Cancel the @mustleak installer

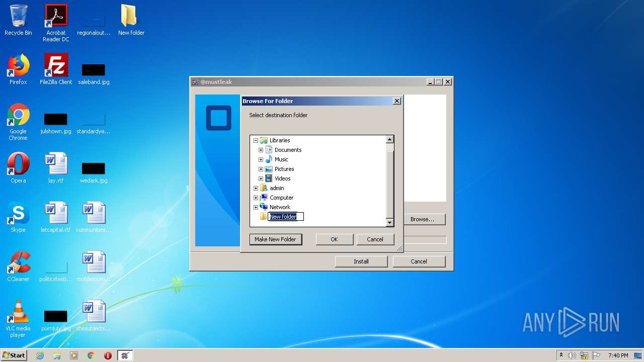(419, 261)
